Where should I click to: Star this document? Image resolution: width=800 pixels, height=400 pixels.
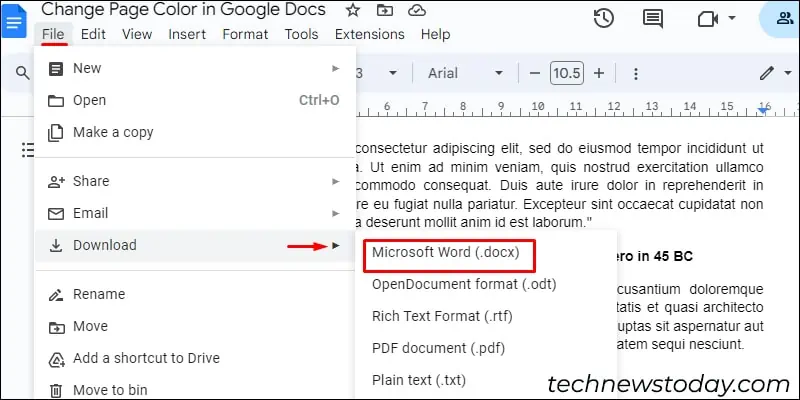352,10
